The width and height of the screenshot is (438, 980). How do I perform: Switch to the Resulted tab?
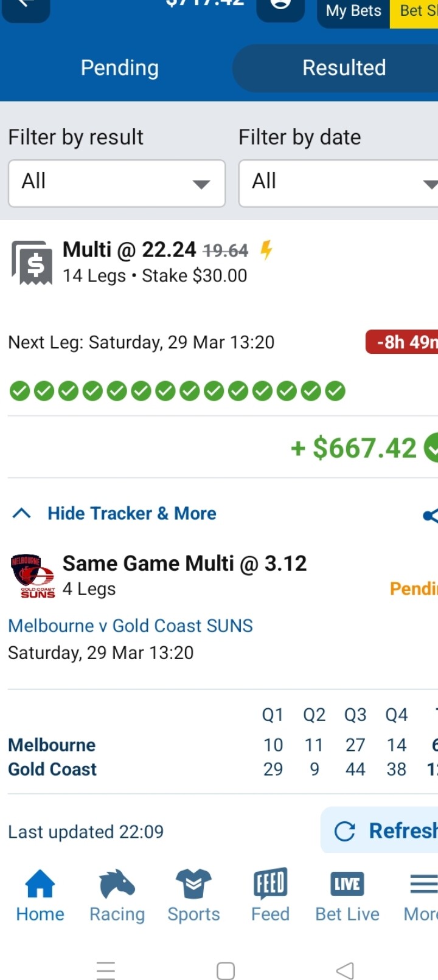[x=344, y=67]
